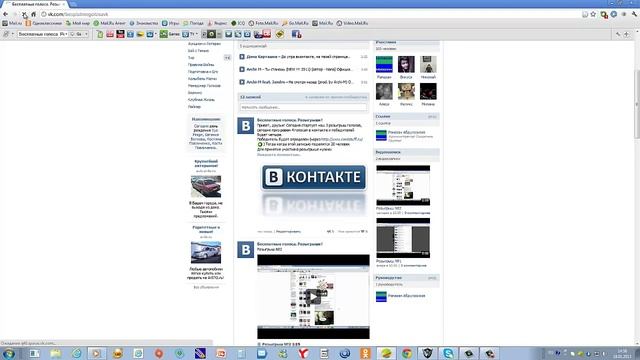Screen dimensions: 640x360
Task: Open Yandex browser from the taskbar
Action: (x=303, y=353)
